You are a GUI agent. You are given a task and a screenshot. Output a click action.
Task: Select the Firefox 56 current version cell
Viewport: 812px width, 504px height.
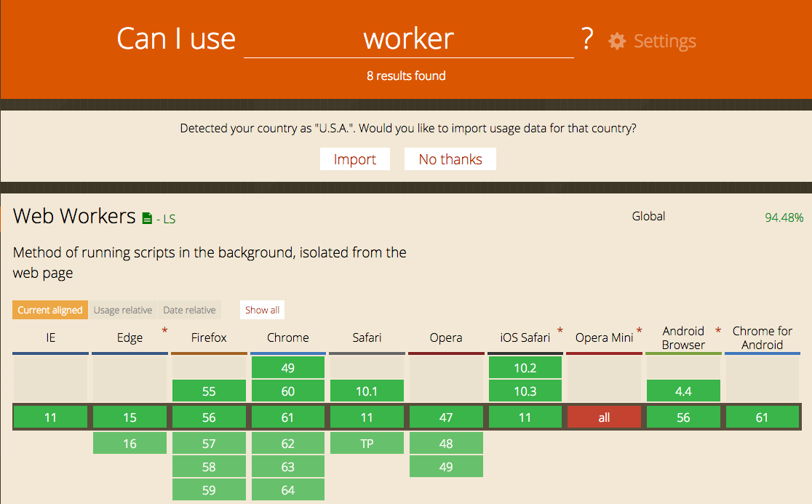click(x=209, y=417)
